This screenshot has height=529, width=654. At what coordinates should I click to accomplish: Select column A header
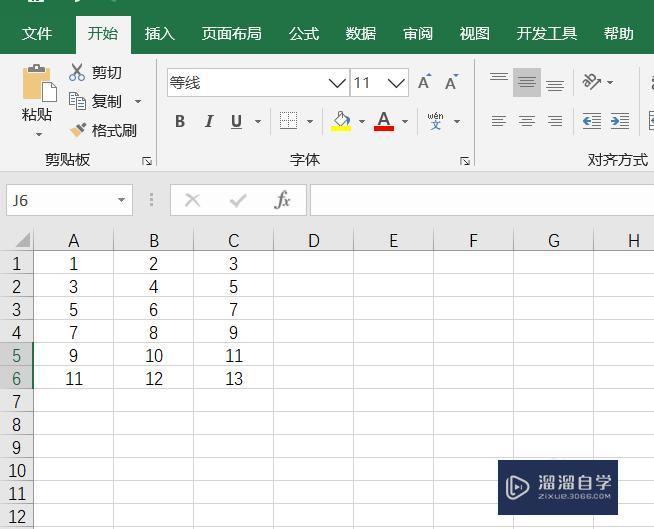click(73, 240)
